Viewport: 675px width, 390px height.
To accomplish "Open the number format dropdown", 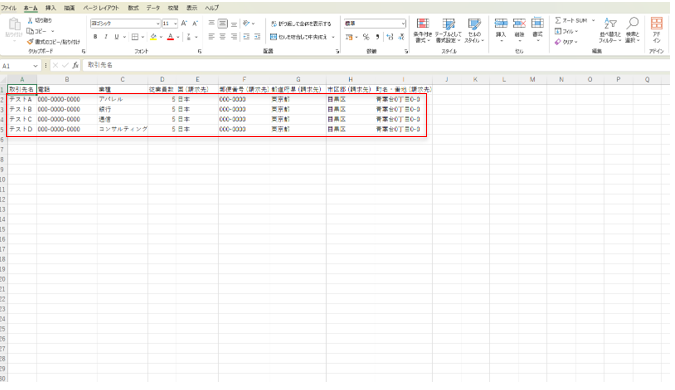I will pyautogui.click(x=403, y=23).
